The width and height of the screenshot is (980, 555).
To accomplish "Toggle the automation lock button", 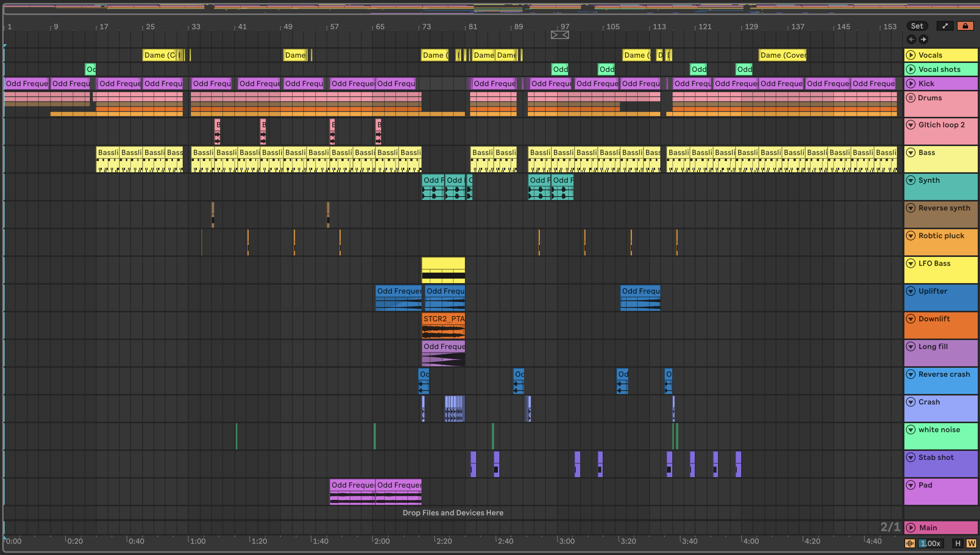I will point(965,26).
